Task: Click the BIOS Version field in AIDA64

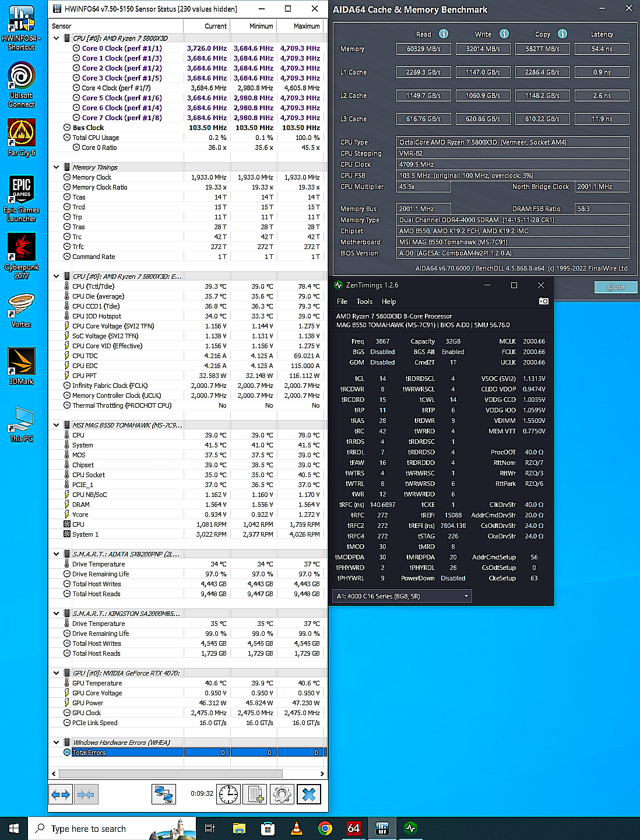Action: [x=513, y=253]
